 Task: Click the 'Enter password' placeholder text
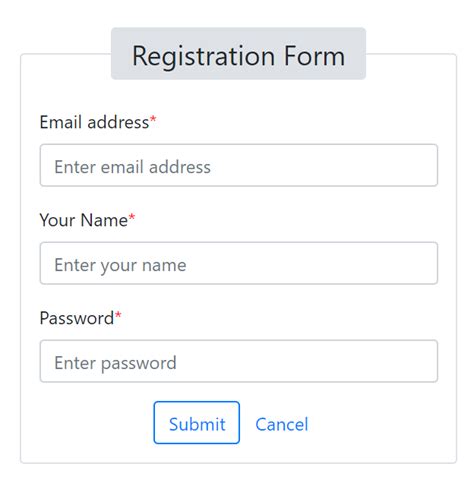click(x=115, y=363)
